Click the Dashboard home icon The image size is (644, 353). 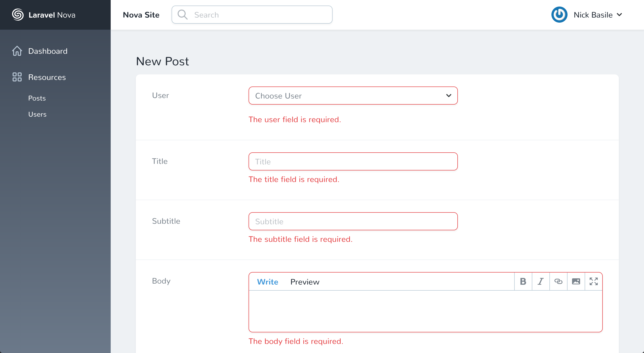click(17, 51)
